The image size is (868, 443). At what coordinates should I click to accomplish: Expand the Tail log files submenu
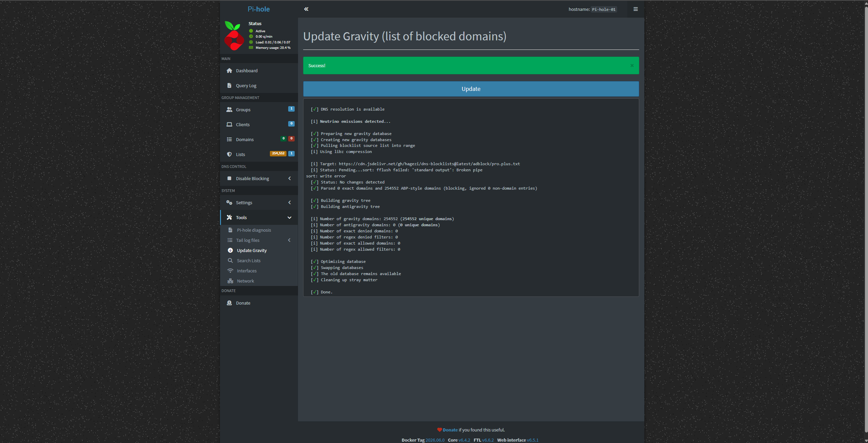tap(289, 240)
